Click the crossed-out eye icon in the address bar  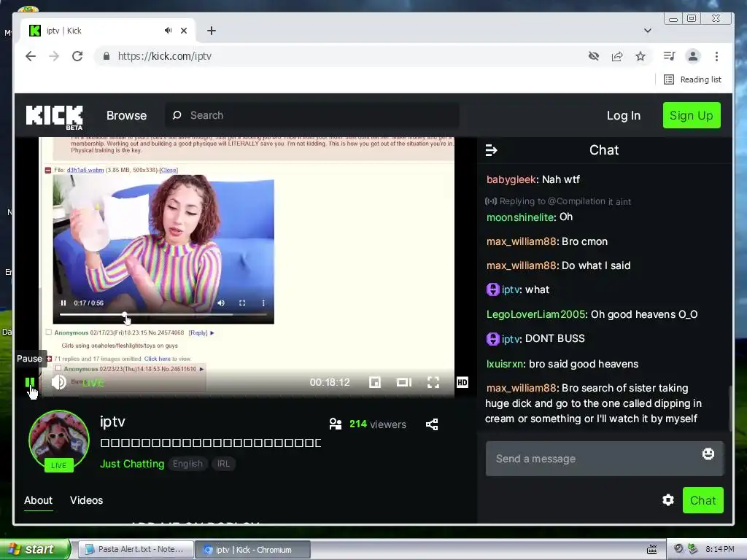pos(594,56)
